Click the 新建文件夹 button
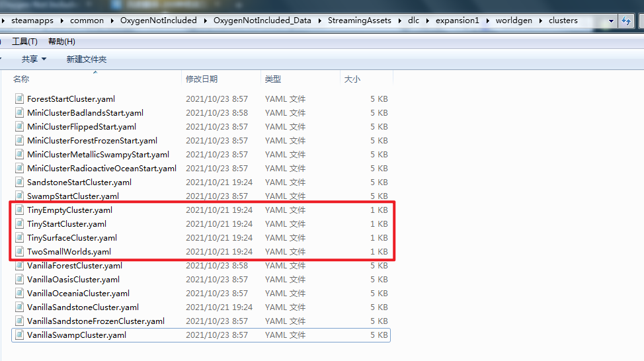 [86, 60]
